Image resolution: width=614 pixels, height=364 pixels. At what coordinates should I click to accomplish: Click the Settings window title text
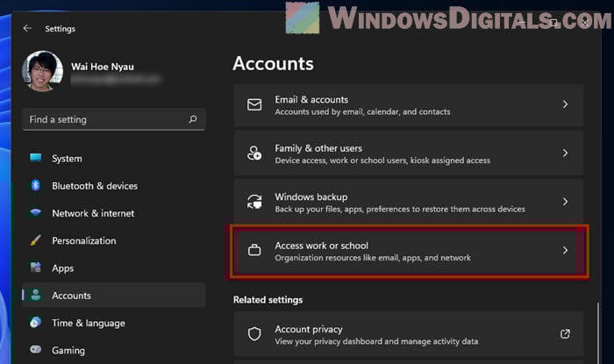(x=60, y=29)
